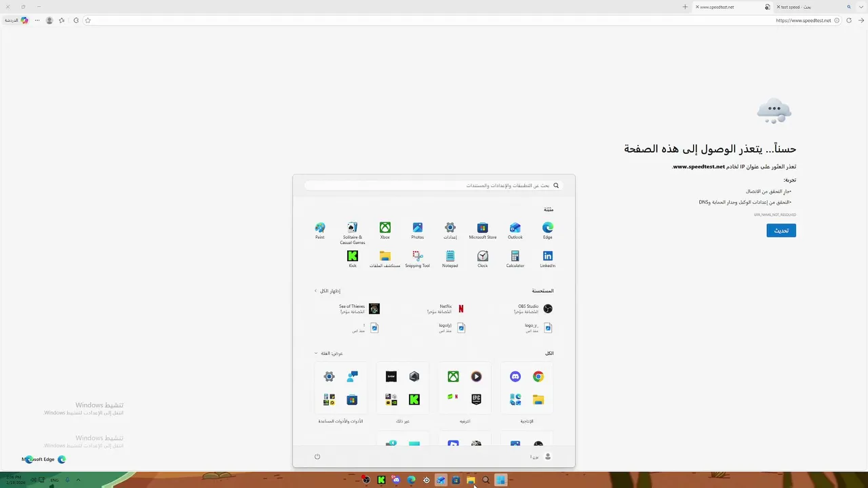Image resolution: width=868 pixels, height=488 pixels.
Task: Open recommended OBS Studio entry
Action: point(534,308)
